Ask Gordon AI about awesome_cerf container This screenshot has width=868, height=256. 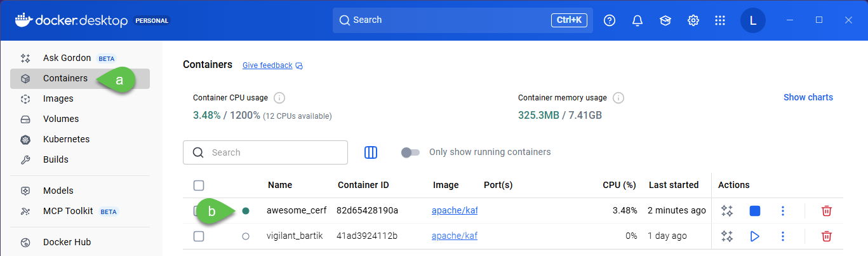727,211
